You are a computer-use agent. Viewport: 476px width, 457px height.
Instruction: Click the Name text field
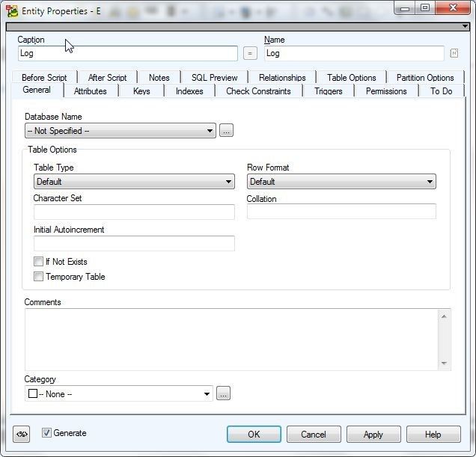pos(354,53)
